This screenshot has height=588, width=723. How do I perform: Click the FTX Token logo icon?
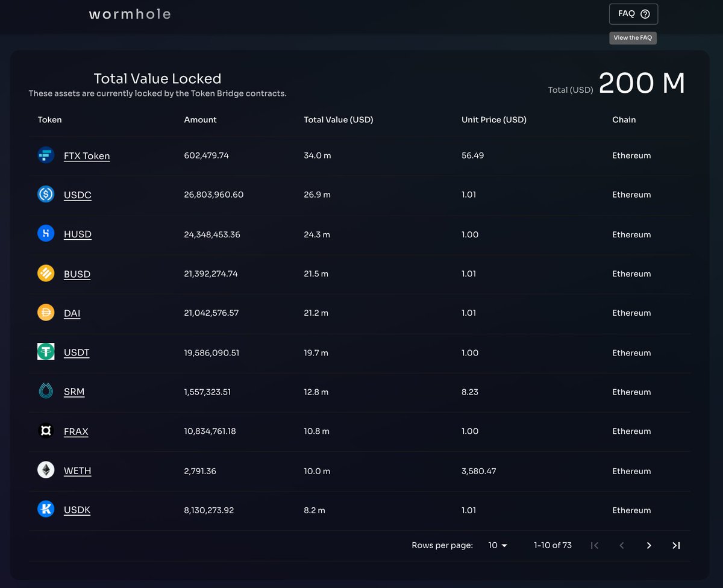pyautogui.click(x=46, y=155)
